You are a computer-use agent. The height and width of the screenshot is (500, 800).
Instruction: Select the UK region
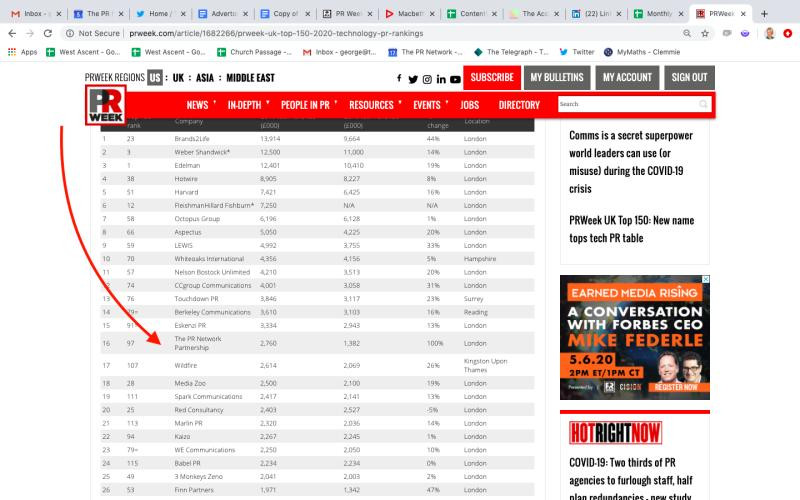click(x=178, y=78)
